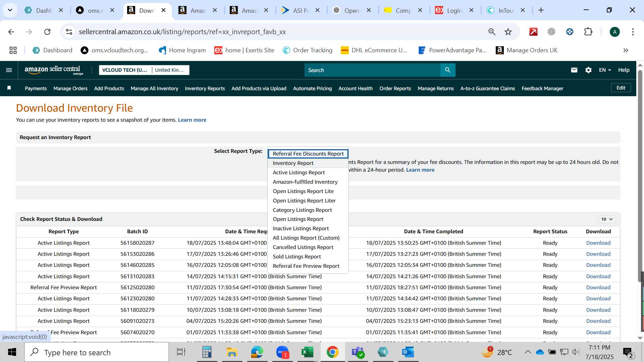Screen dimensions: 644x362
Task: Open the browser extensions puzzle icon
Action: (588, 32)
